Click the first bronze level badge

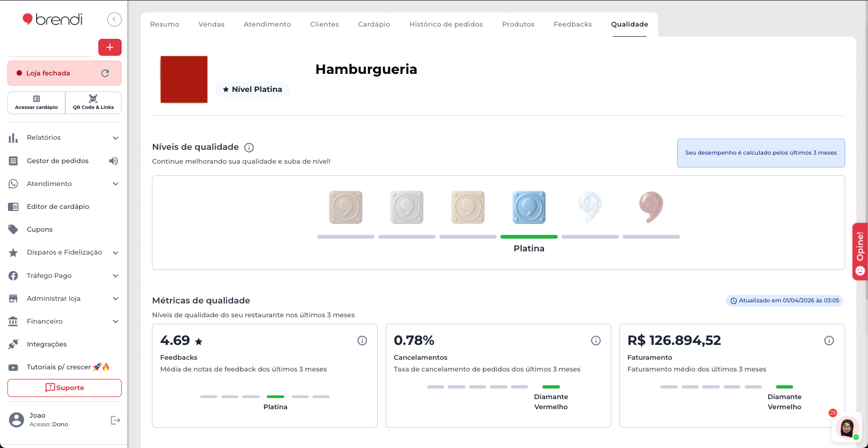pos(346,207)
